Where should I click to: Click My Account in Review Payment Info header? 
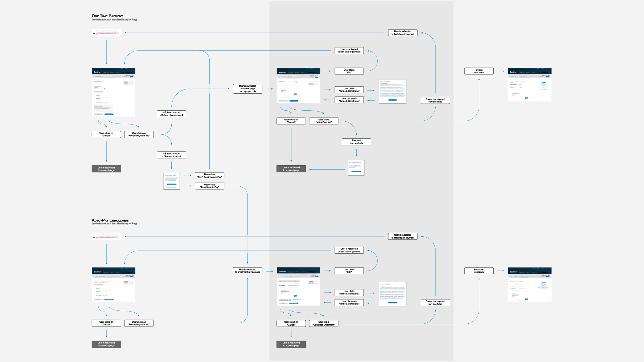291,73
